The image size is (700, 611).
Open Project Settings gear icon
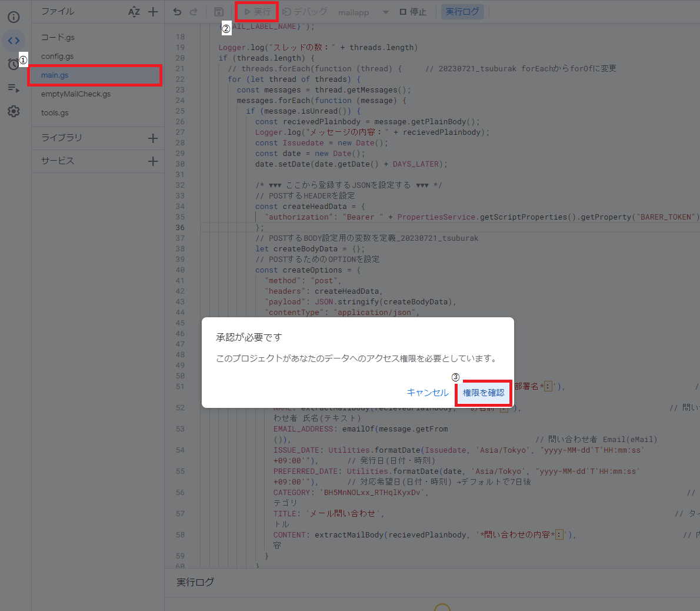[14, 111]
